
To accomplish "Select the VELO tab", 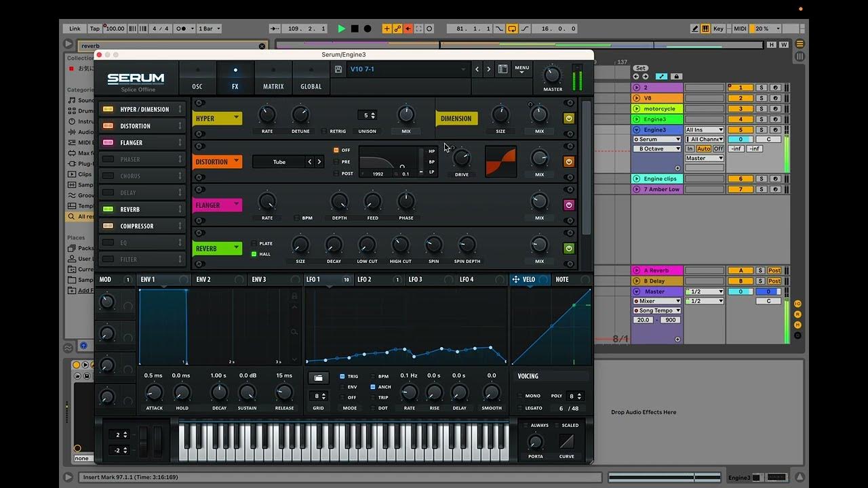I will tap(529, 279).
